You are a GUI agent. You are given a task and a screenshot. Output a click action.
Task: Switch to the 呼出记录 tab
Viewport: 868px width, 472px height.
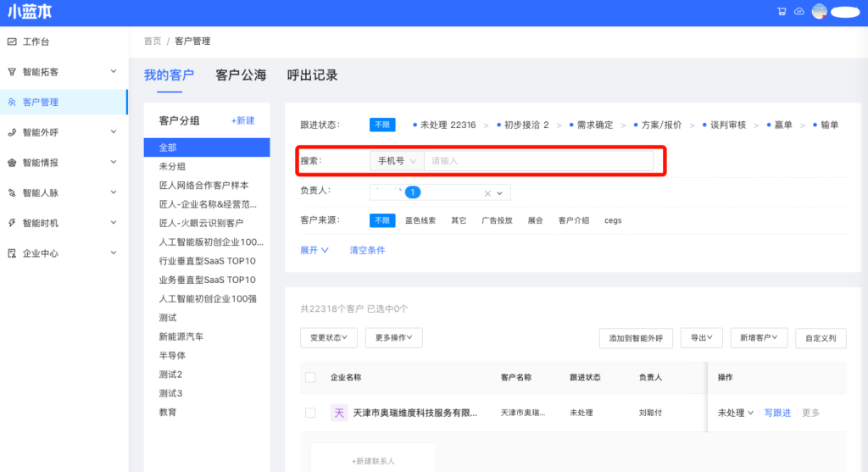pyautogui.click(x=312, y=75)
